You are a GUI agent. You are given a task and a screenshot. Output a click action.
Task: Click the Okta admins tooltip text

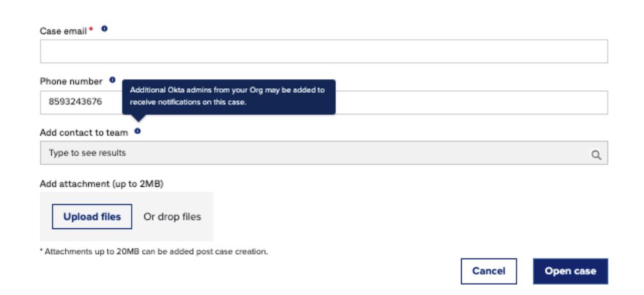[227, 96]
